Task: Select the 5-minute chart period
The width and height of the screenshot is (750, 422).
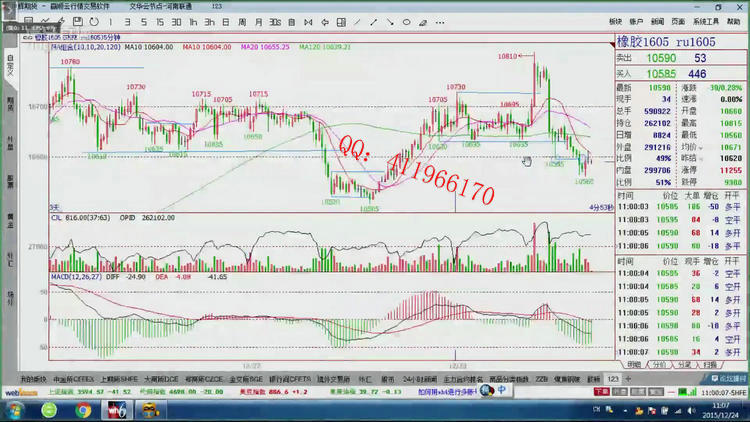Action: (143, 22)
